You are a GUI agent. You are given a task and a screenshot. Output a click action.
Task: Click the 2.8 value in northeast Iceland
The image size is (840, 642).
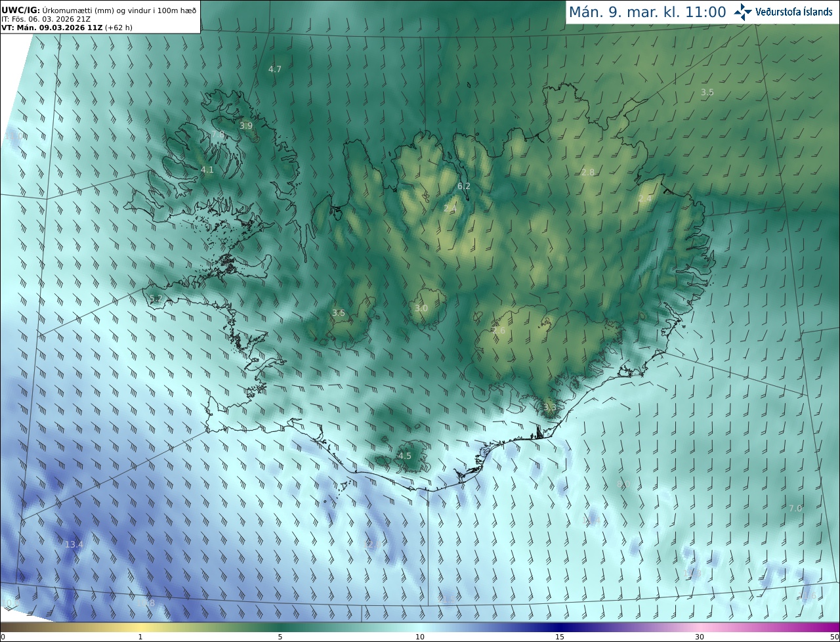pos(588,172)
